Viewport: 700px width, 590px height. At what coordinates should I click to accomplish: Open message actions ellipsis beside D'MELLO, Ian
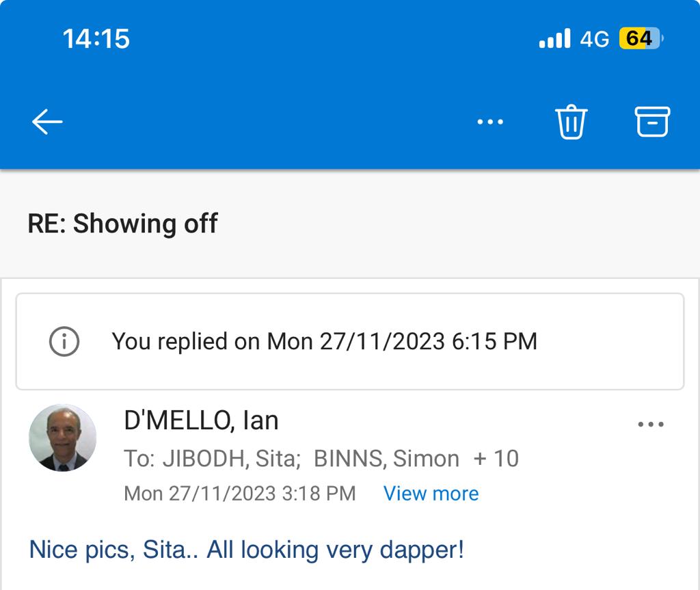(650, 425)
